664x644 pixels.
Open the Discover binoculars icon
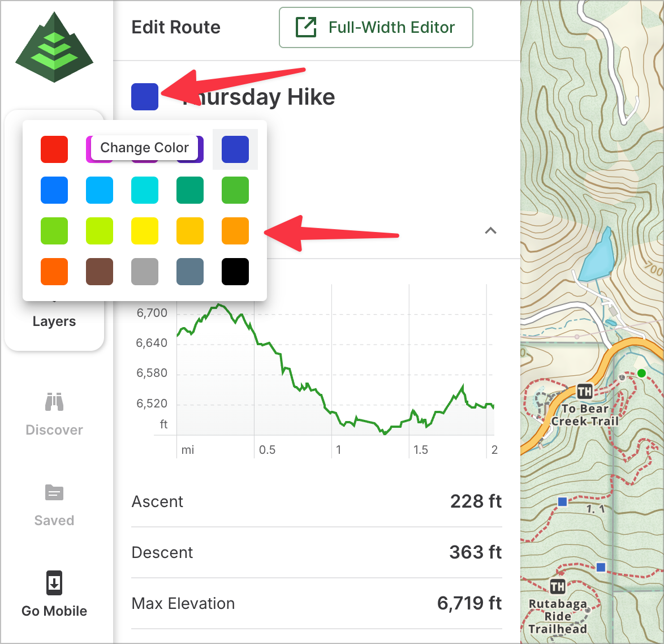(x=54, y=402)
